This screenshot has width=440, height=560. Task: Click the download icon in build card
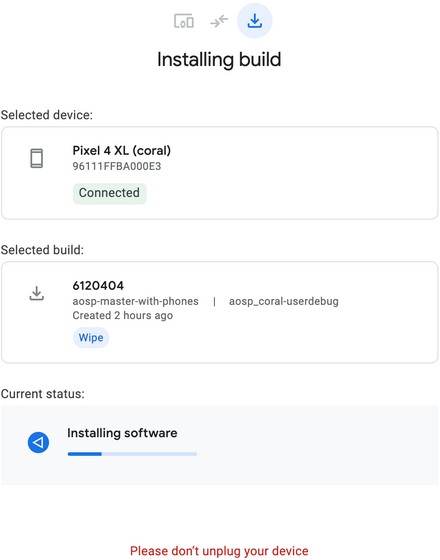pos(36,293)
